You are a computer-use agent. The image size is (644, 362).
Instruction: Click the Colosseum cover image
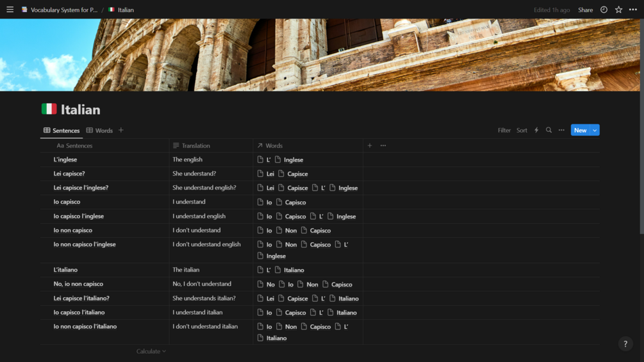(x=320, y=54)
